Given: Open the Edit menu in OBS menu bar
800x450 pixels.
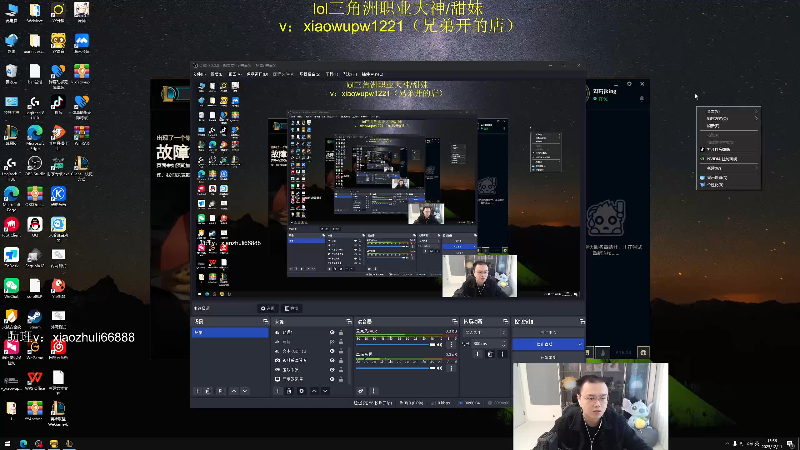Looking at the screenshot, I should [x=216, y=74].
